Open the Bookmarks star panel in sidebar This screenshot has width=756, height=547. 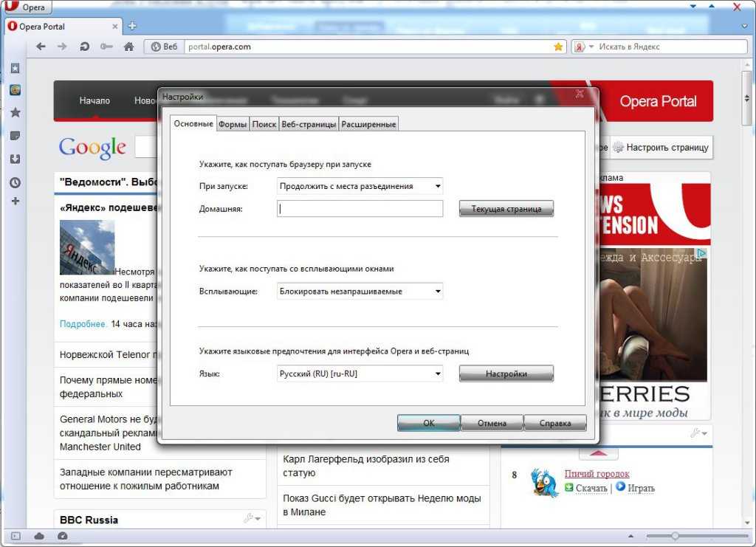pyautogui.click(x=16, y=113)
